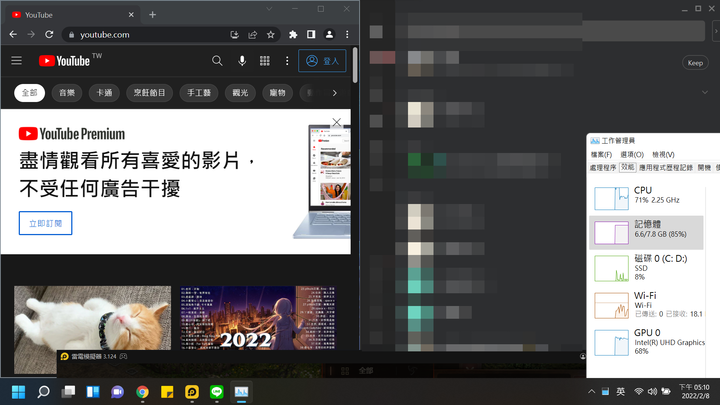
Task: Open YouTube apps grid icon
Action: (x=264, y=61)
